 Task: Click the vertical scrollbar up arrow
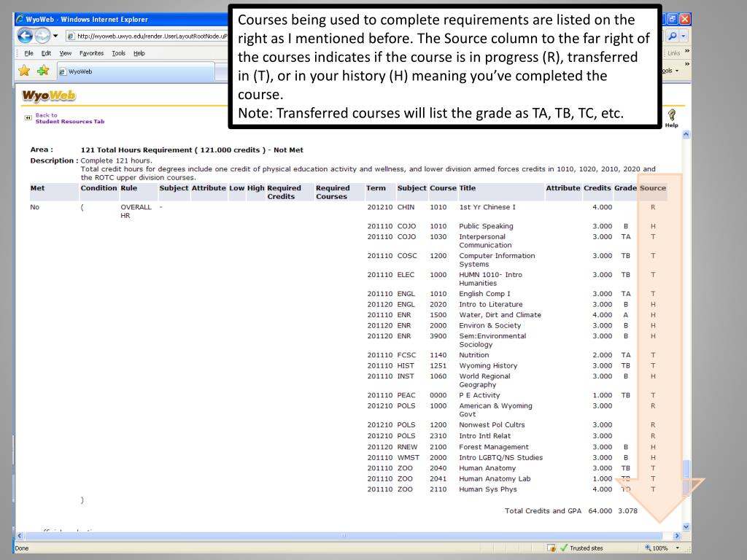686,135
